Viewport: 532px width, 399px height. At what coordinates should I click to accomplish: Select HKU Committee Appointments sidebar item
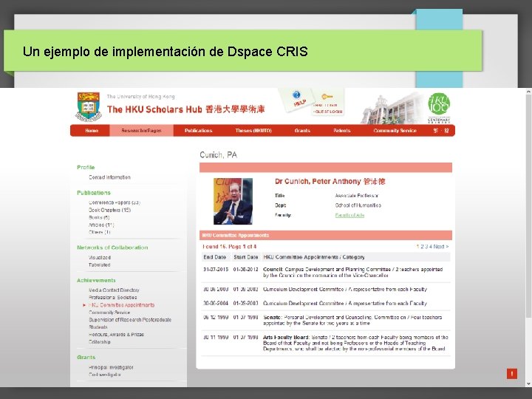(121, 305)
